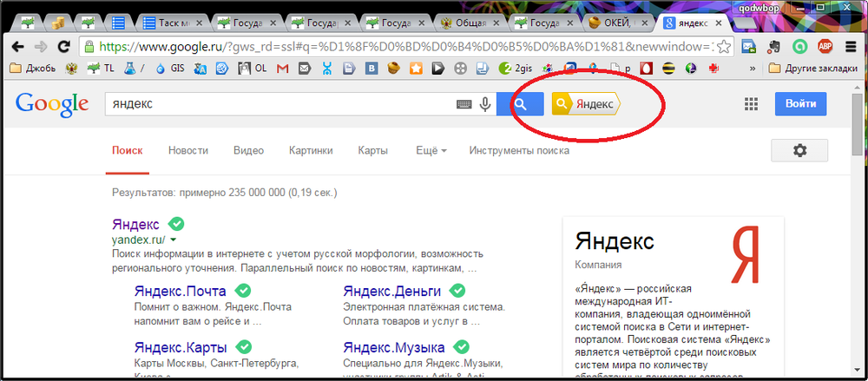Switch to the Таск м browser tab
This screenshot has width=868, height=381.
(x=174, y=23)
